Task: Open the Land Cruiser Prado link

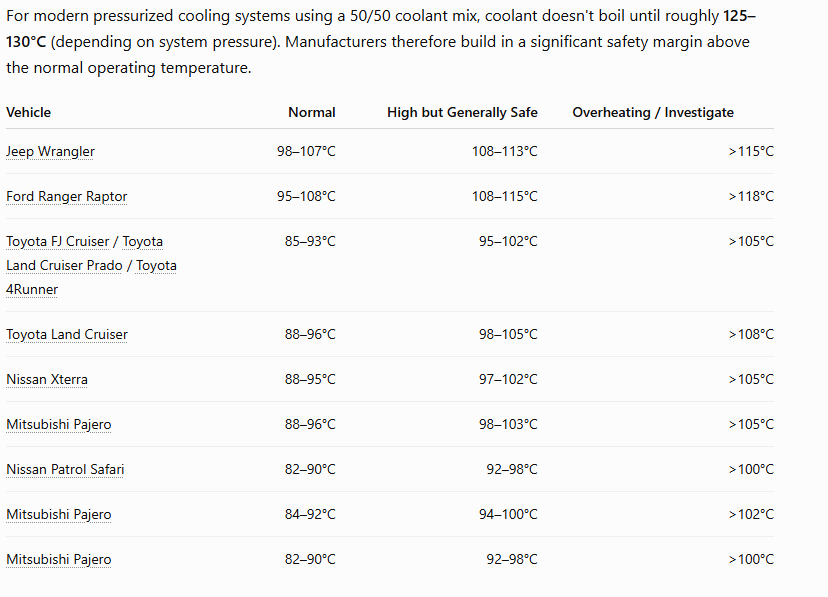Action: click(x=64, y=266)
